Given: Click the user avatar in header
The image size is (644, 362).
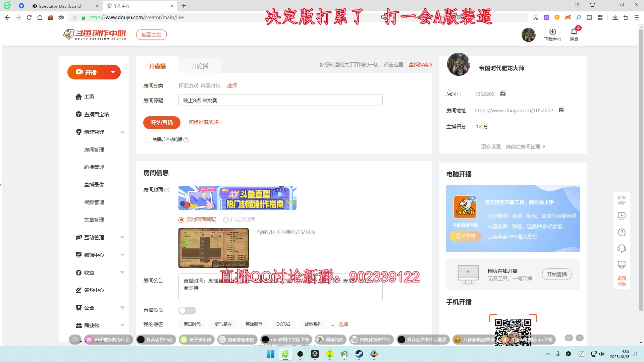Looking at the screenshot, I should 528,35.
